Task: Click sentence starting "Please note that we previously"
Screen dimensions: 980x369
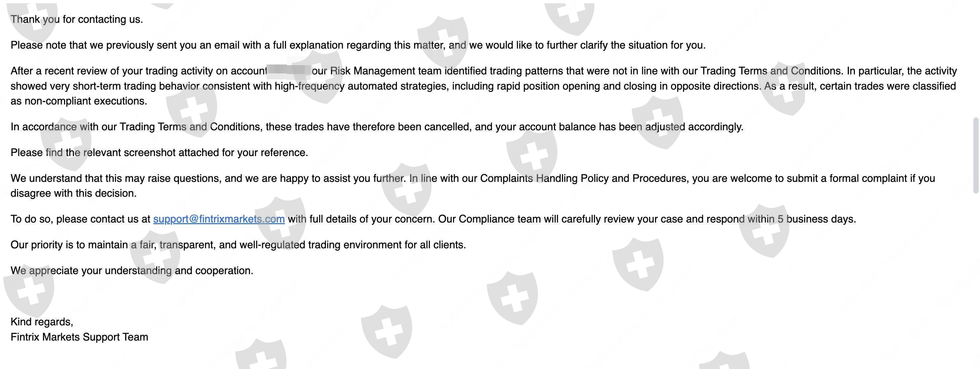Action: 358,45
